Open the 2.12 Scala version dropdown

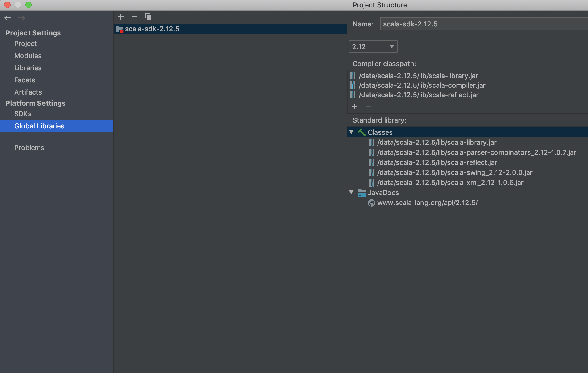373,47
